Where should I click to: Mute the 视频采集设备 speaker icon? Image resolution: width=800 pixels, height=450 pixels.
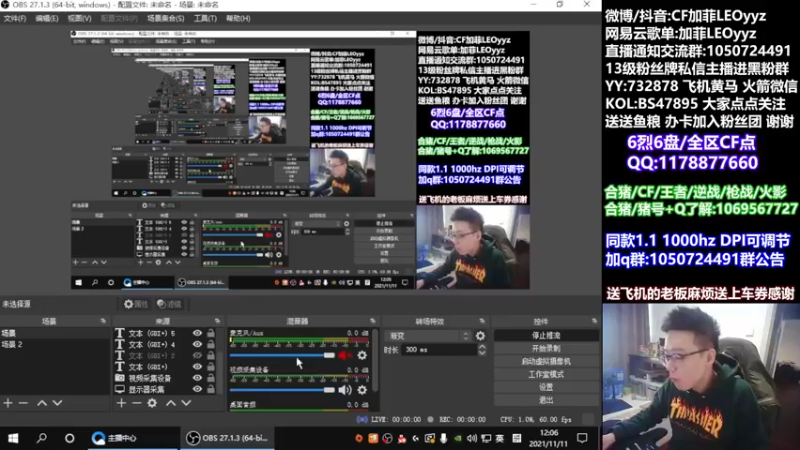(345, 390)
